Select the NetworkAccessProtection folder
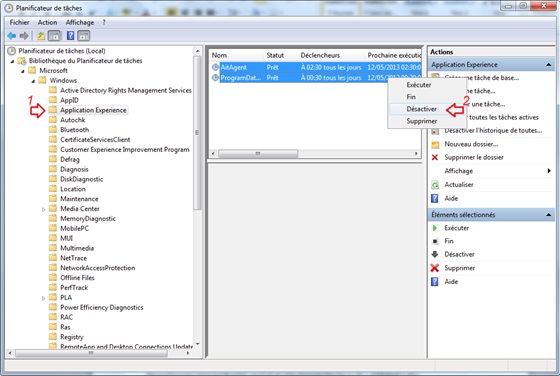 pyautogui.click(x=98, y=268)
